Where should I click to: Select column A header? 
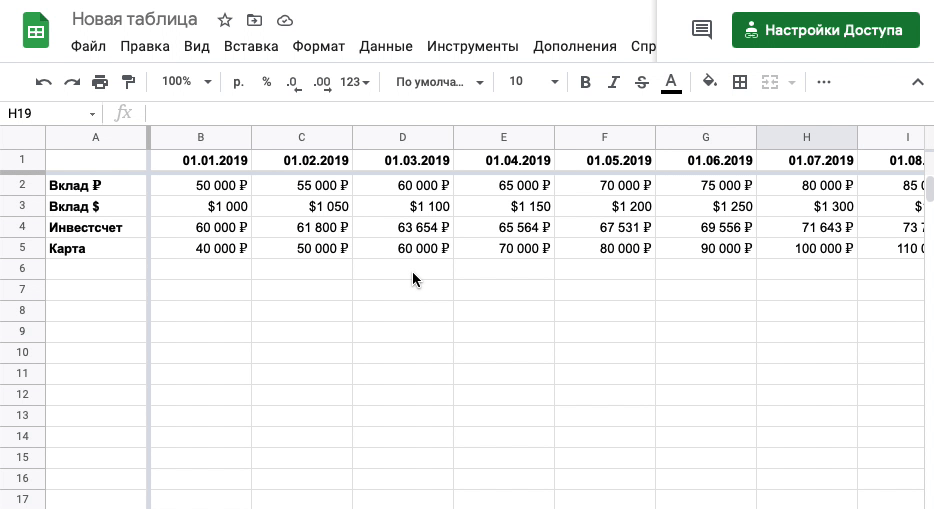pyautogui.click(x=95, y=138)
